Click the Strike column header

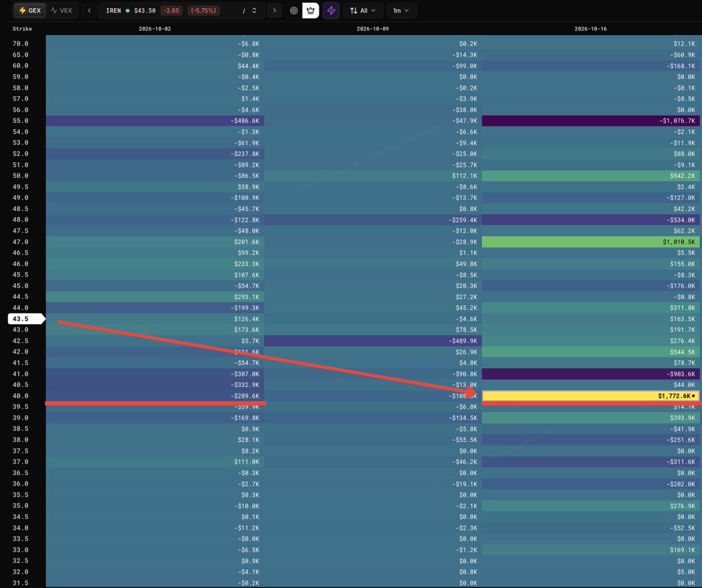[x=22, y=29]
